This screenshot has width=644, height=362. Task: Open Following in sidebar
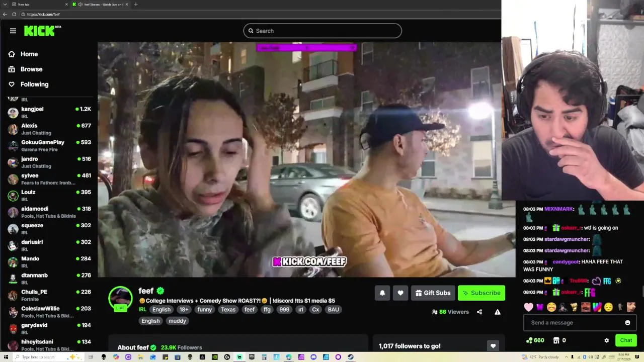tap(28, 84)
